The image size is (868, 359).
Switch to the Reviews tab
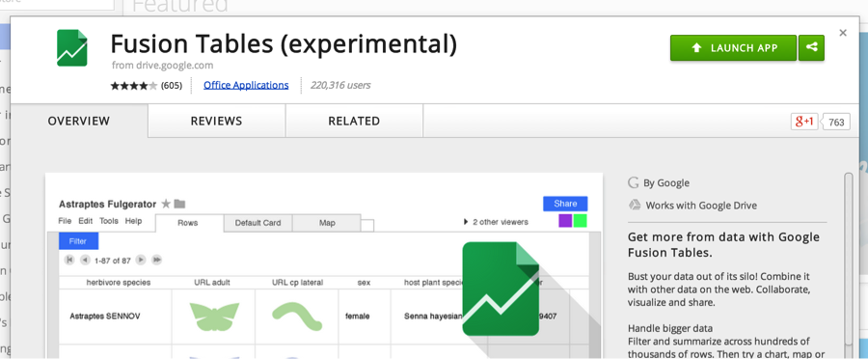(x=216, y=121)
